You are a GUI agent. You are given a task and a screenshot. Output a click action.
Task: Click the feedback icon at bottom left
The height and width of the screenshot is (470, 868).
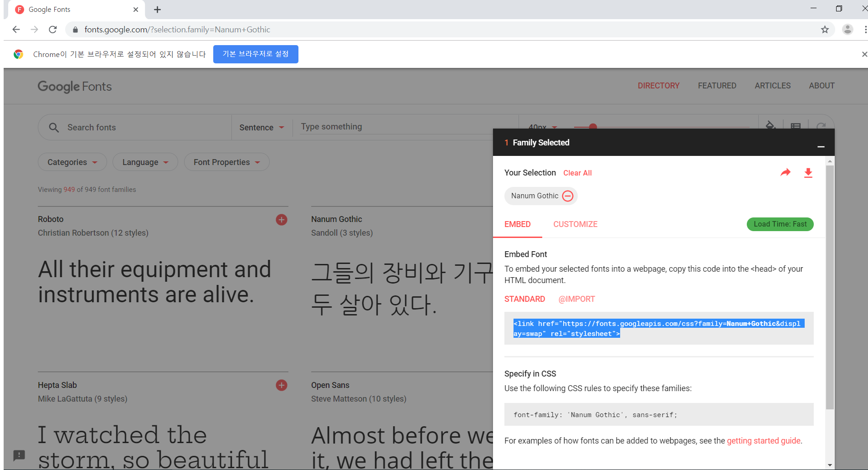19,455
